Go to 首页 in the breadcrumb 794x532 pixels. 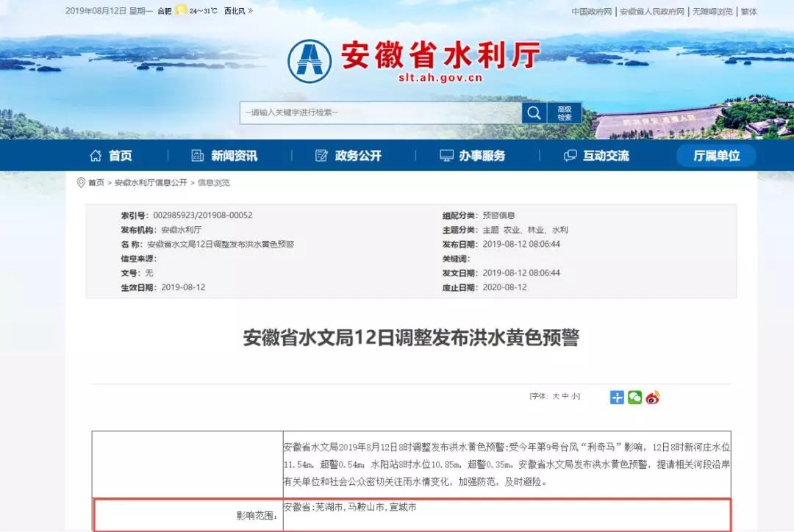[x=96, y=183]
